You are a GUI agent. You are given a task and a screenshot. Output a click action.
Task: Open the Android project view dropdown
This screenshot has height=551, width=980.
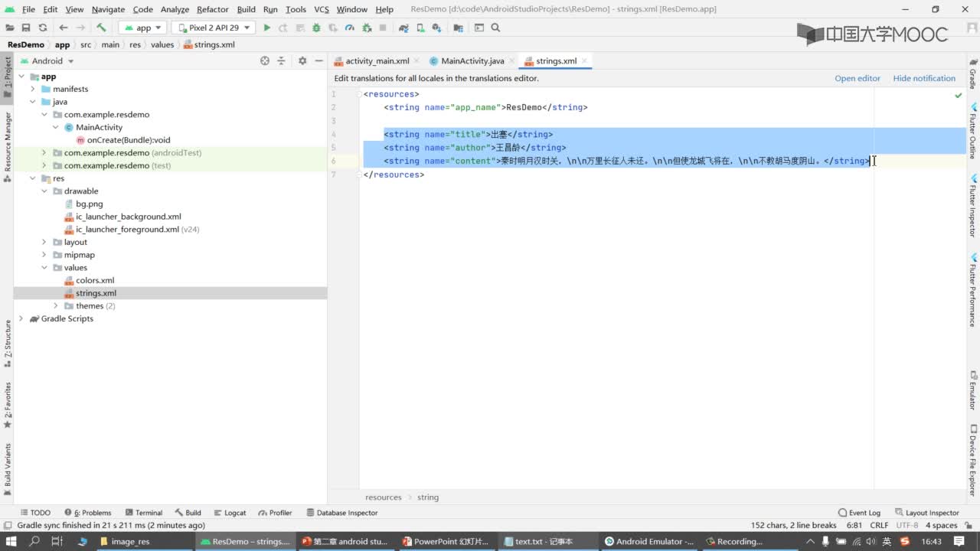click(47, 60)
